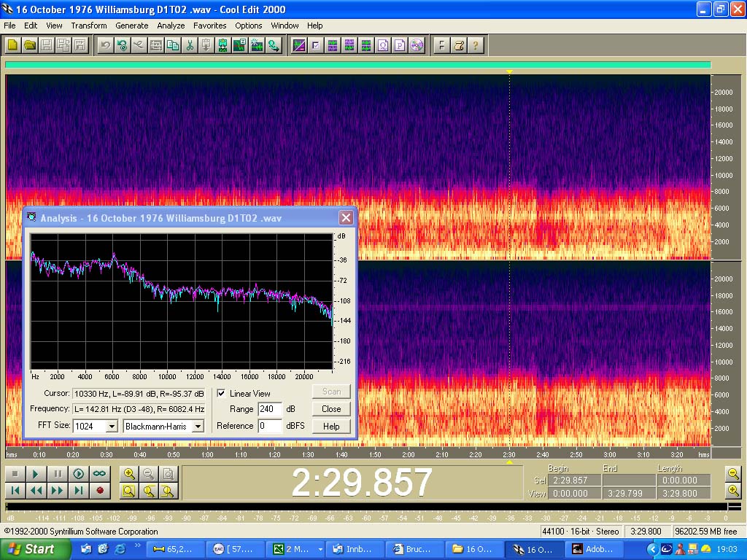Click the Reference dBFS input field

270,426
